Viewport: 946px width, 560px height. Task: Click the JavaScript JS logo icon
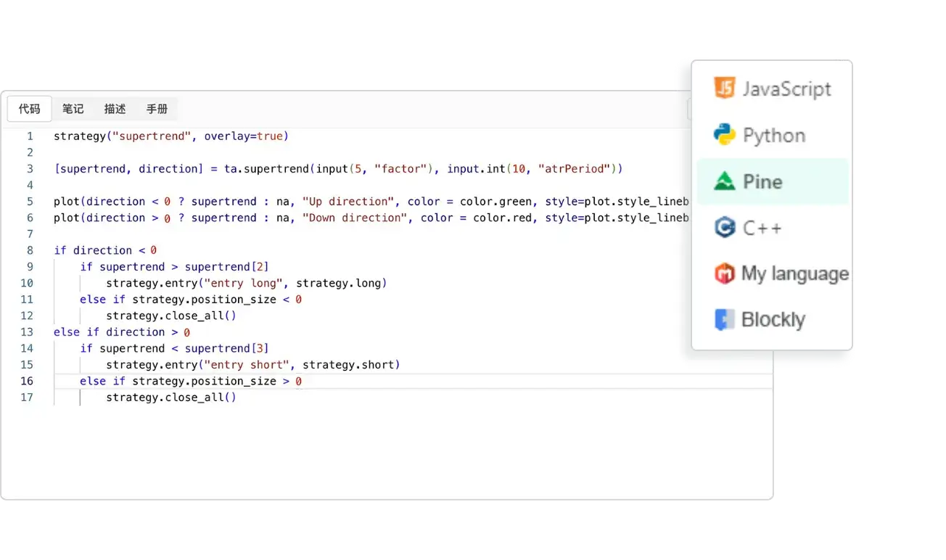724,88
